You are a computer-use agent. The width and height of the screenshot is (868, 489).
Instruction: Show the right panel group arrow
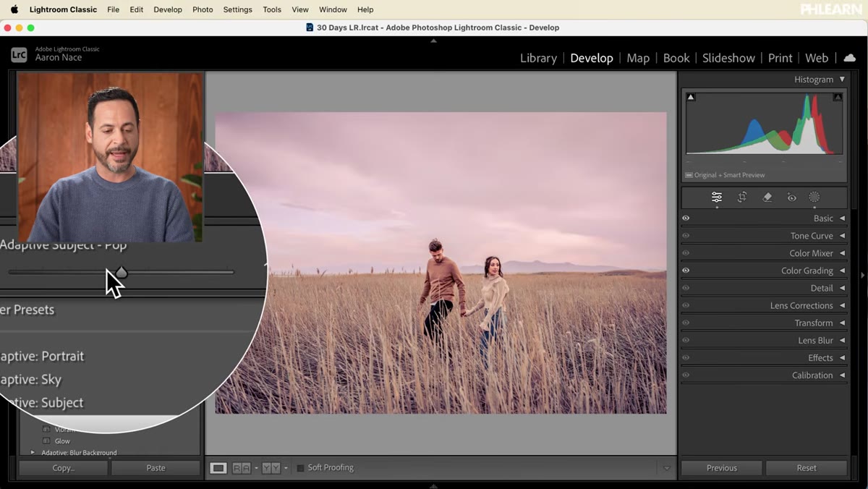pyautogui.click(x=862, y=275)
